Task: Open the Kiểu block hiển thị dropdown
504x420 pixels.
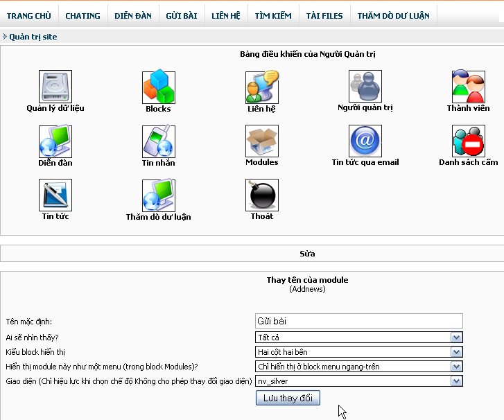Action: (358, 352)
